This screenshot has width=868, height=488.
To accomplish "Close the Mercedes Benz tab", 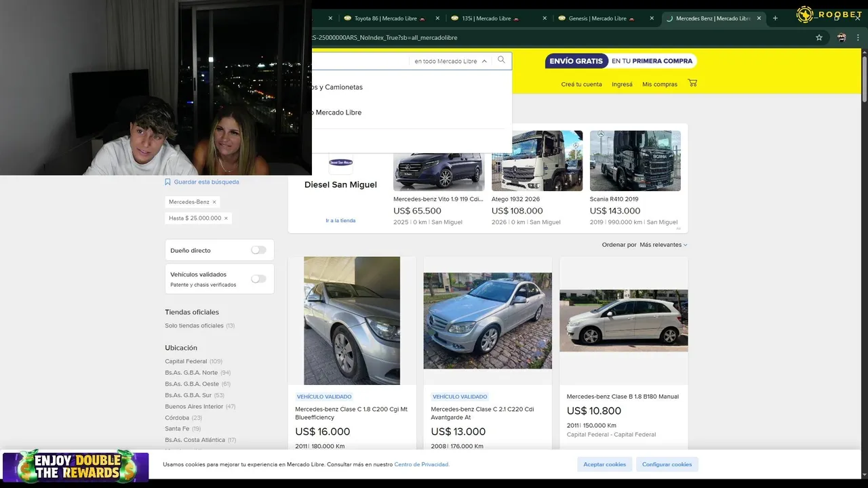I will (759, 18).
